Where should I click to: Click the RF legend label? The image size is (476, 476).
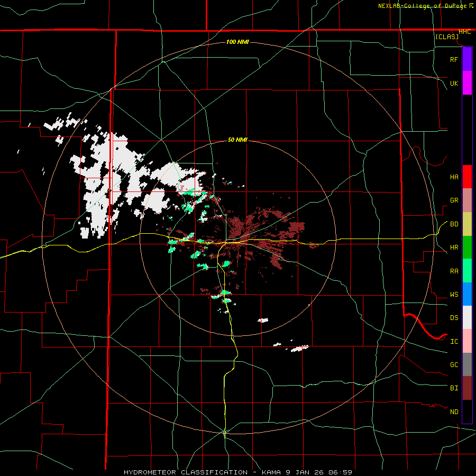[454, 59]
